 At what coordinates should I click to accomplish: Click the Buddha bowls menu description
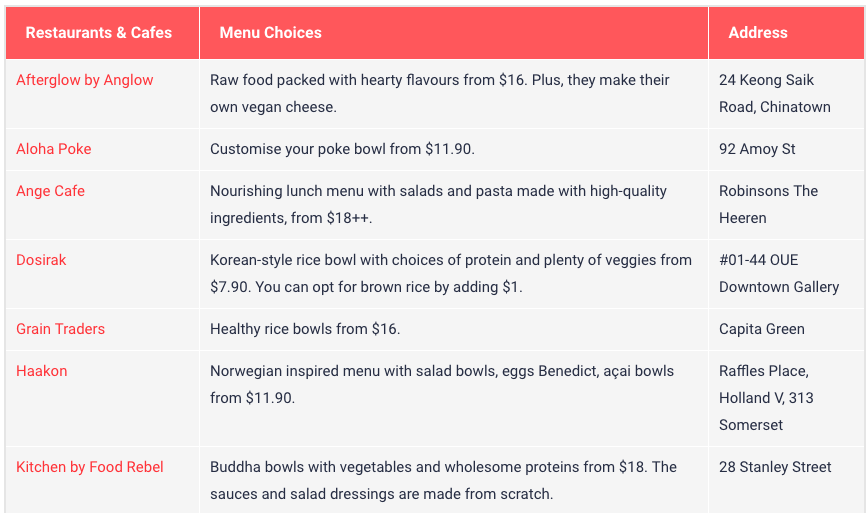click(443, 480)
